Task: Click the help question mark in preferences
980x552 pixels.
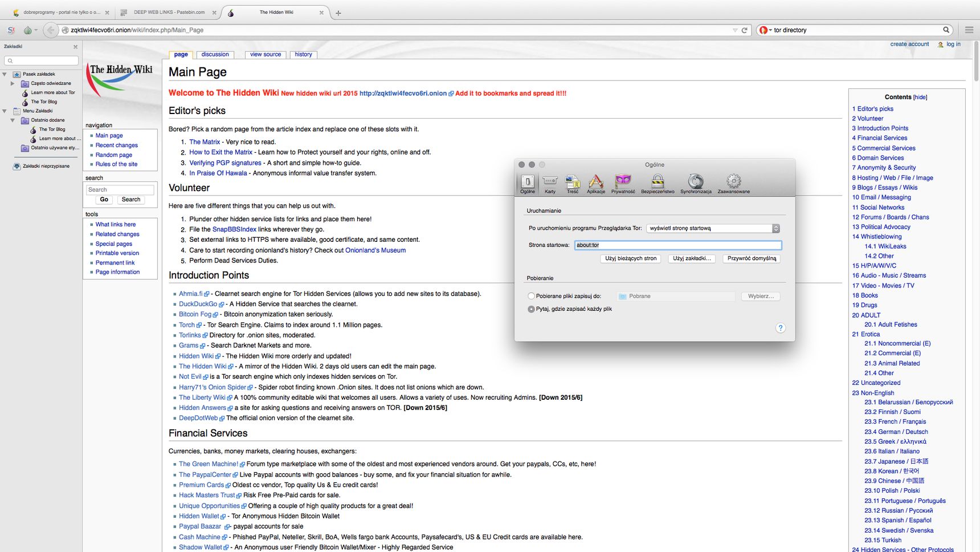Action: click(x=781, y=328)
